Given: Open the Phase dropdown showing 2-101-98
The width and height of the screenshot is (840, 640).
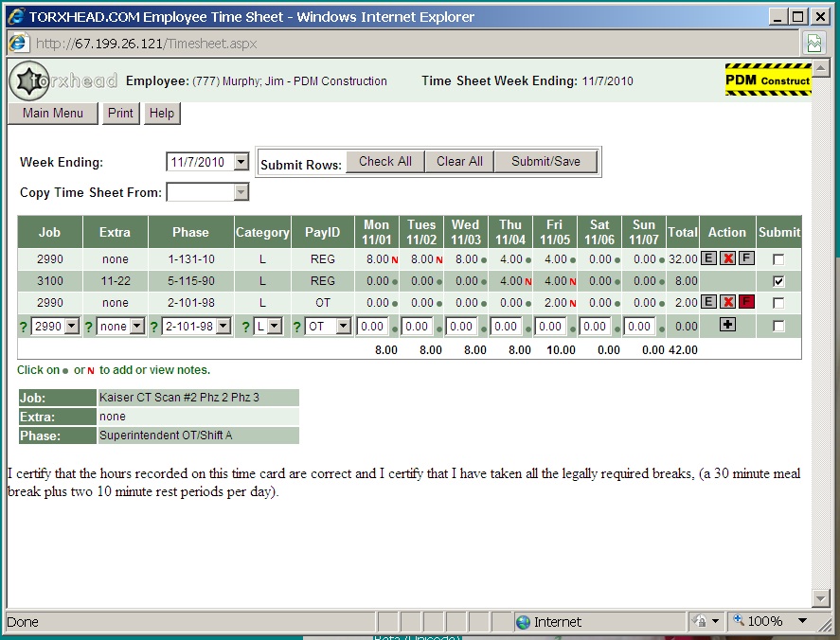Looking at the screenshot, I should [x=223, y=327].
